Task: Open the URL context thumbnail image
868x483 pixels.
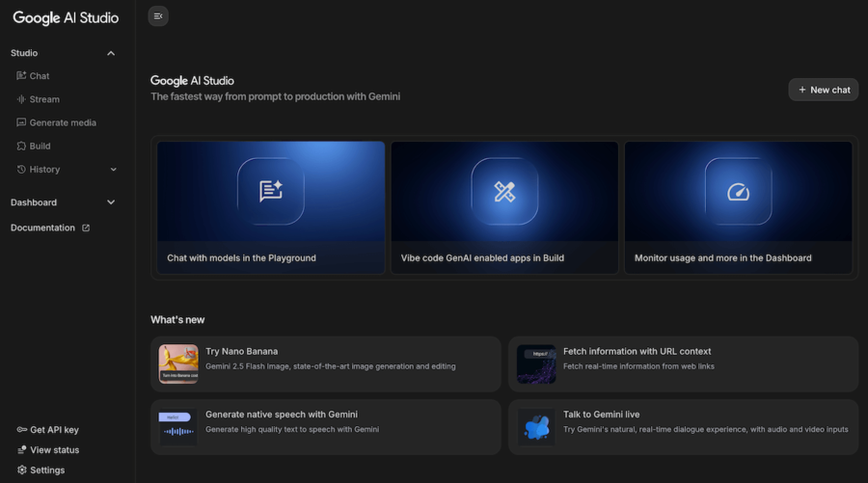Action: (x=536, y=364)
